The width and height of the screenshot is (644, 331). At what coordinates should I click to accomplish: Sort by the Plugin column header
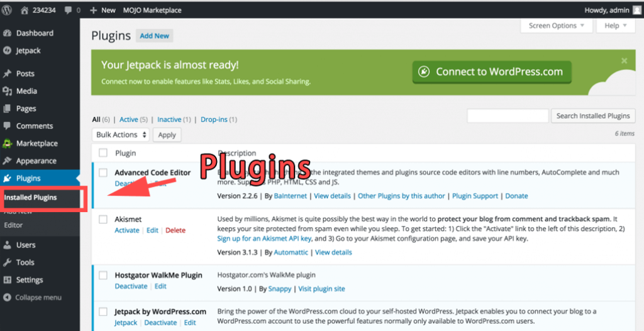click(x=125, y=154)
